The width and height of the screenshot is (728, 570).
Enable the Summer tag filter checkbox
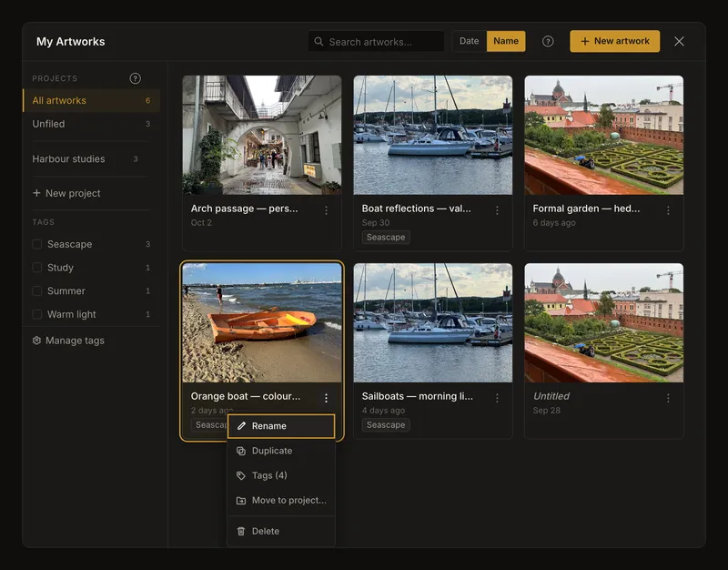point(37,291)
